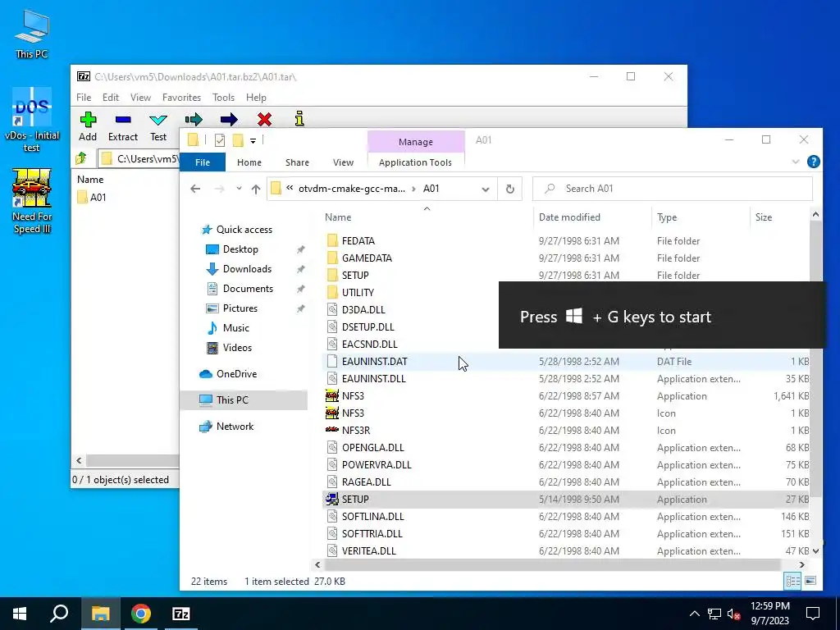Switch to the Home ribbon tab
The width and height of the screenshot is (840, 630).
point(249,162)
